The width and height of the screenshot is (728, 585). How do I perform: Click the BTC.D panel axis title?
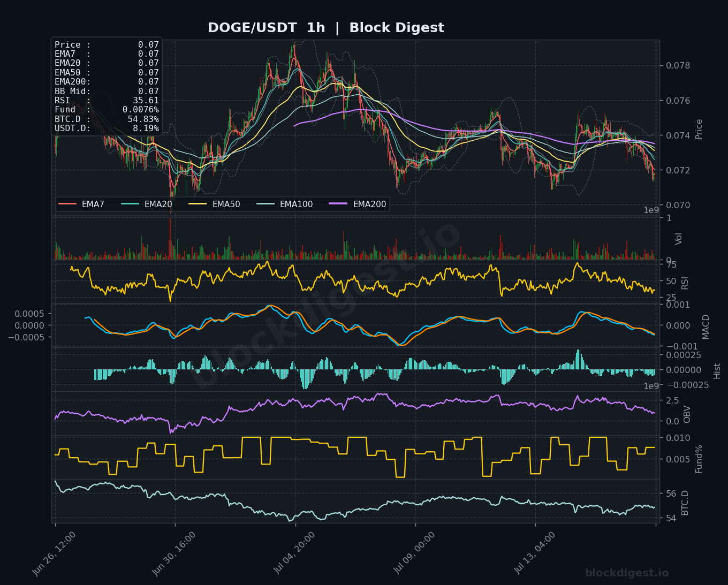pos(685,503)
